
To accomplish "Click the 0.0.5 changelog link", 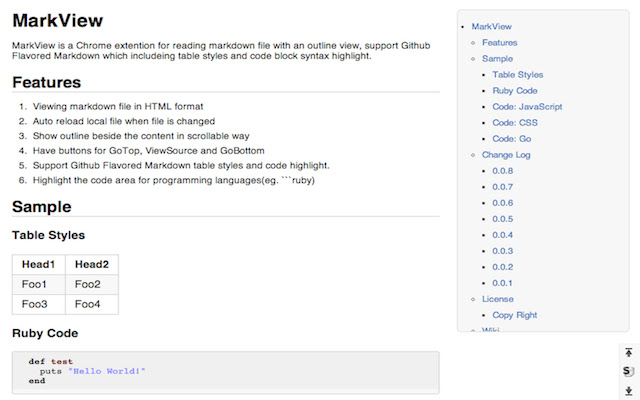I will coord(503,219).
